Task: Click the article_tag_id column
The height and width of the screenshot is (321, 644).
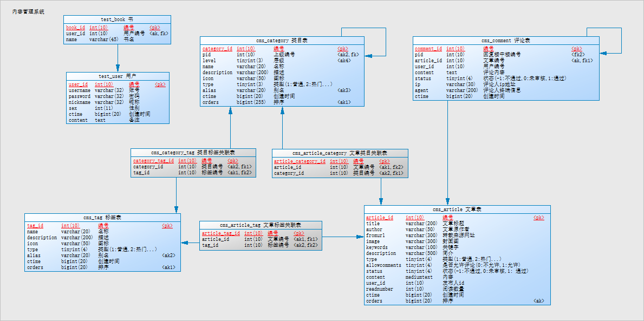Action: point(261,233)
